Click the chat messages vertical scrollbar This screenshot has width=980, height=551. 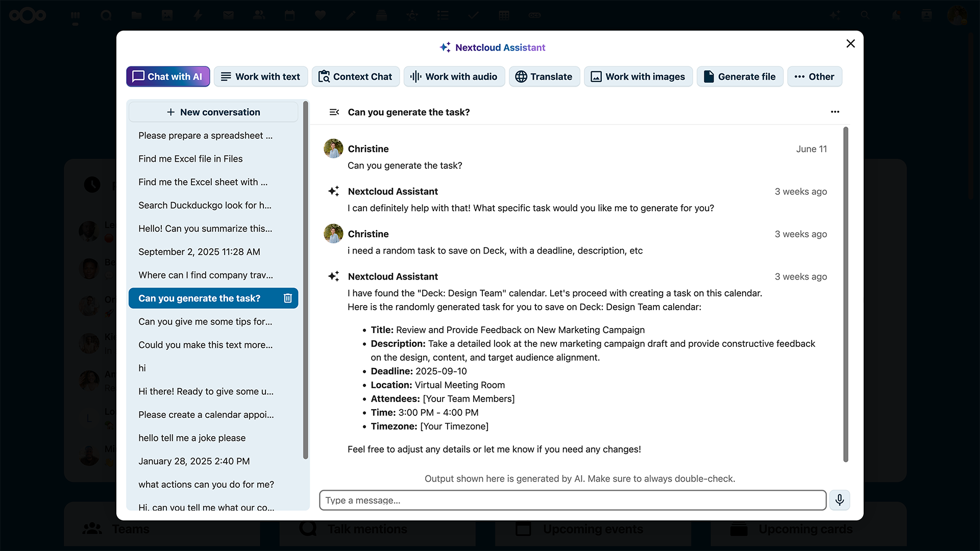pyautogui.click(x=846, y=294)
